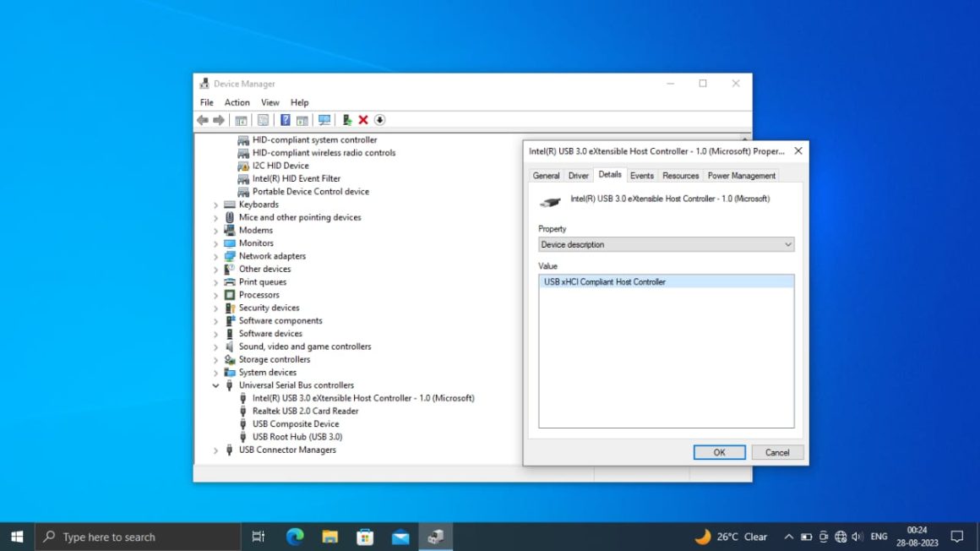Expand Mice and other pointing devices

click(x=215, y=218)
